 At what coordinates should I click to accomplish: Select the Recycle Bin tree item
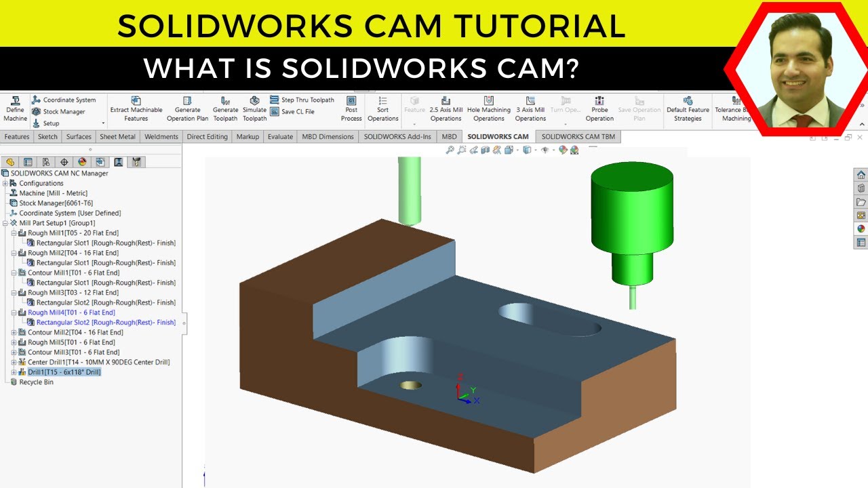click(x=31, y=382)
